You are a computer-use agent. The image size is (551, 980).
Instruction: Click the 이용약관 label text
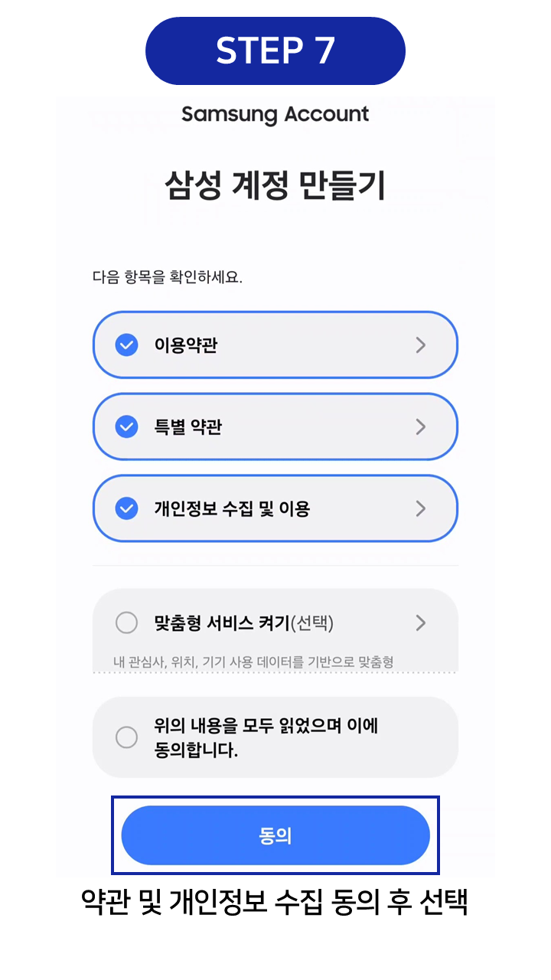click(x=186, y=345)
